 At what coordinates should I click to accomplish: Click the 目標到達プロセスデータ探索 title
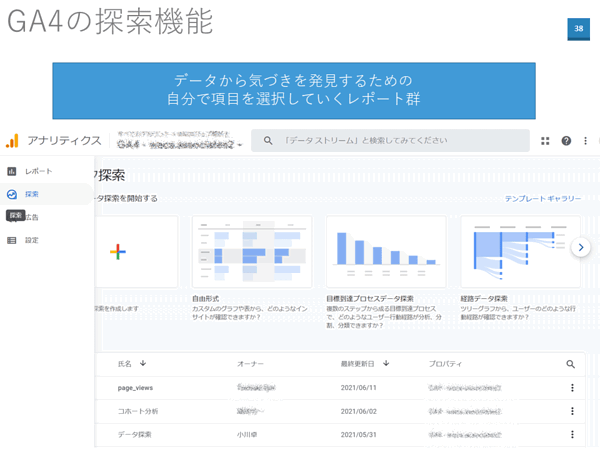(x=370, y=298)
